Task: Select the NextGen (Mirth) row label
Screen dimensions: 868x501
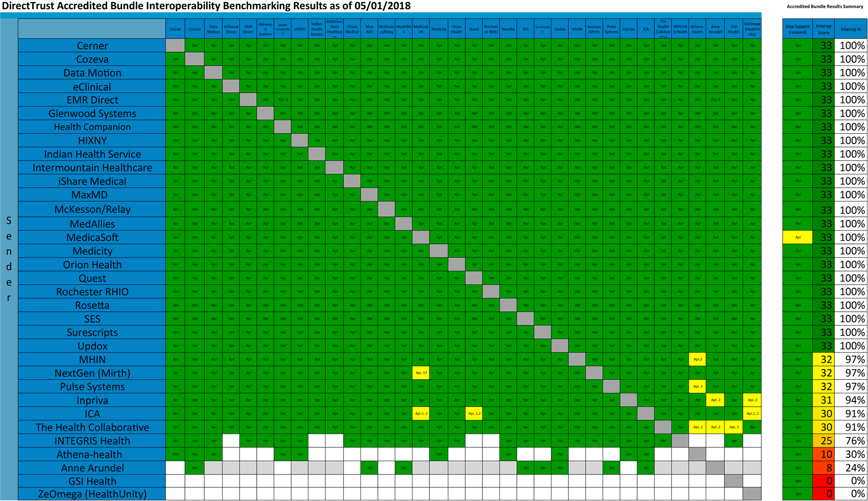Action: click(x=92, y=373)
